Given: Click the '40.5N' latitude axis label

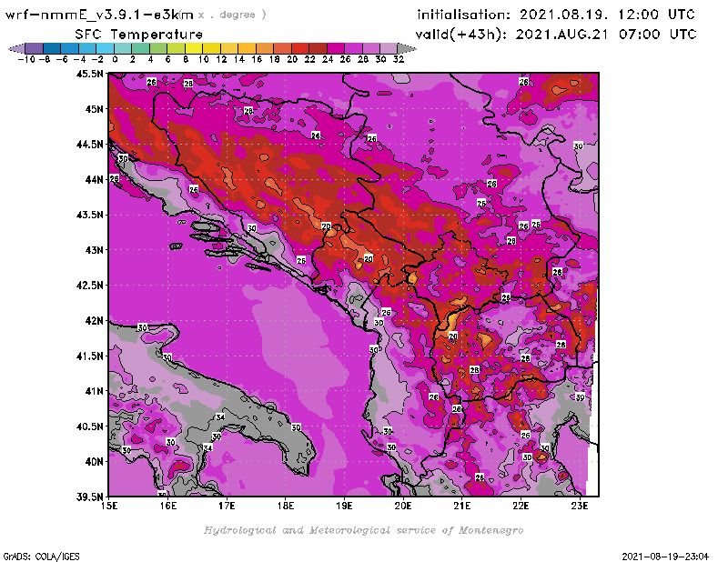Looking at the screenshot, I should tap(89, 427).
